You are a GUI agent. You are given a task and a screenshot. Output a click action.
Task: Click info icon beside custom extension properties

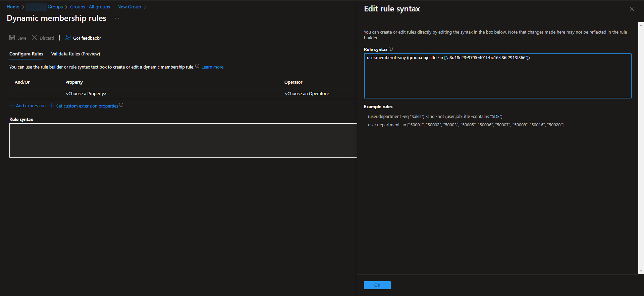[121, 105]
